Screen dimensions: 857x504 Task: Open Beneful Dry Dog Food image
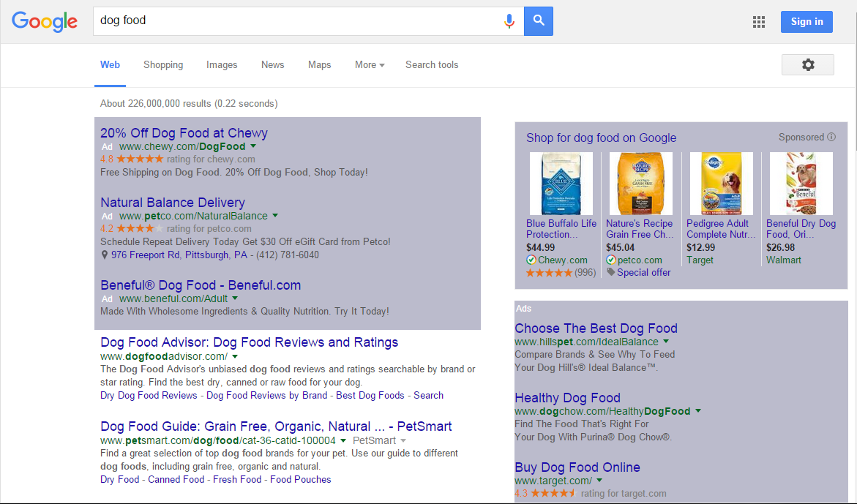[801, 184]
